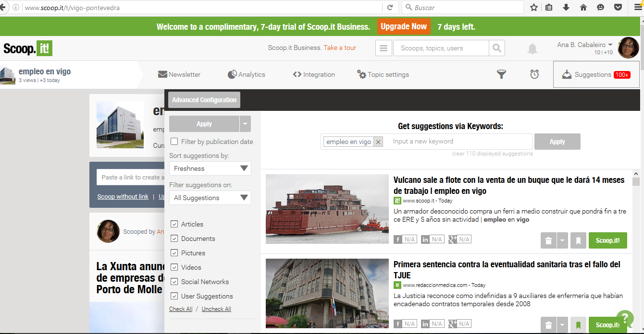Open the notifications bell
Screen dimensions: 644x334
(x=533, y=48)
